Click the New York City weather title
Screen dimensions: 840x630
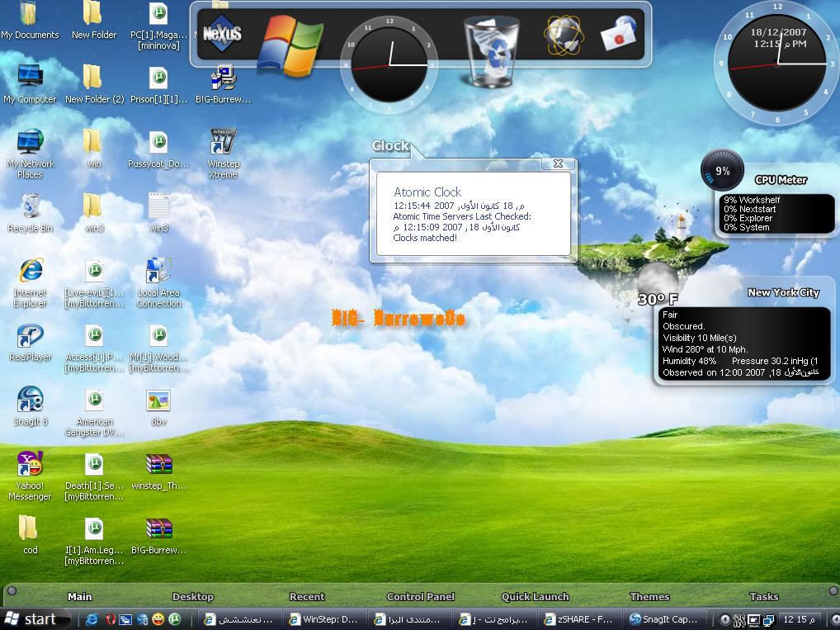(783, 293)
